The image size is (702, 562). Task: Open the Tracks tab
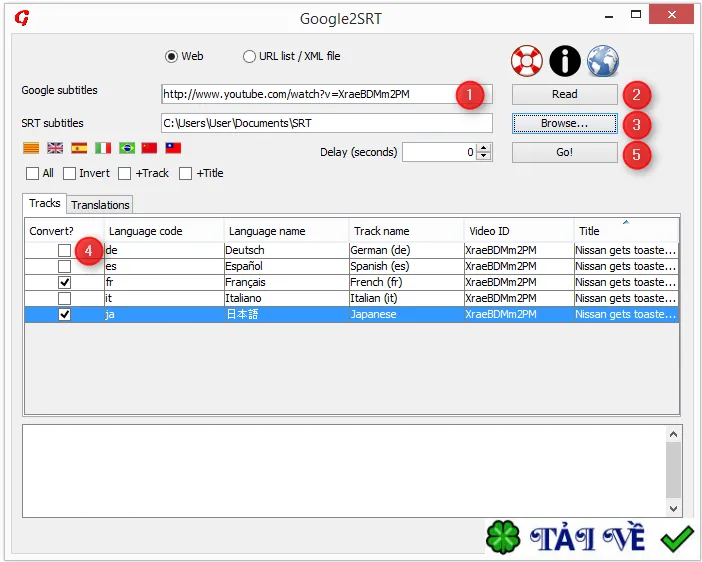45,203
